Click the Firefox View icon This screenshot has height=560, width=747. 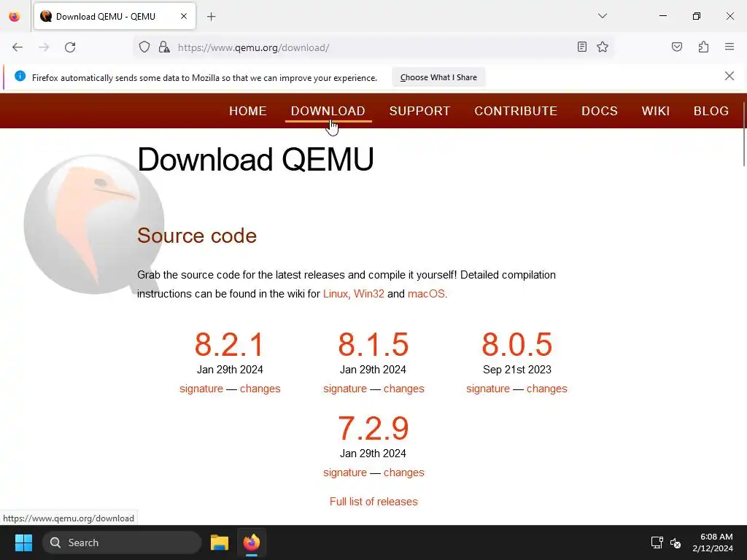pos(15,17)
